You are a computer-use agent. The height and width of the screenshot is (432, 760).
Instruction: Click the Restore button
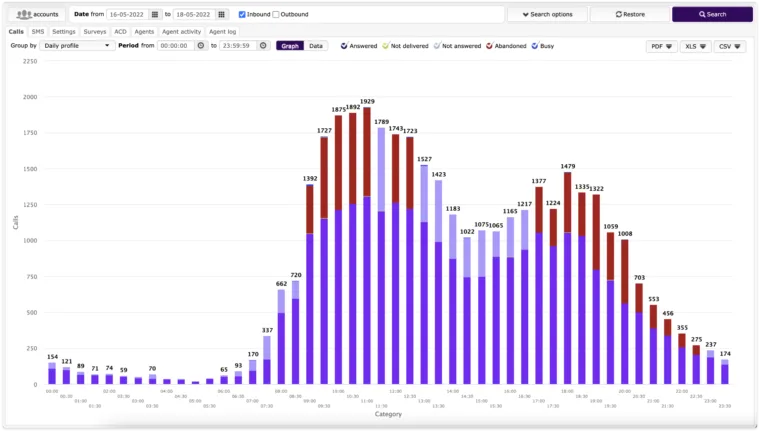630,15
